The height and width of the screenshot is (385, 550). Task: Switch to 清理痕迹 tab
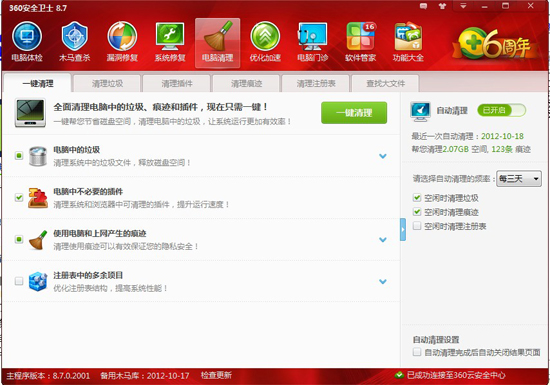pyautogui.click(x=246, y=83)
